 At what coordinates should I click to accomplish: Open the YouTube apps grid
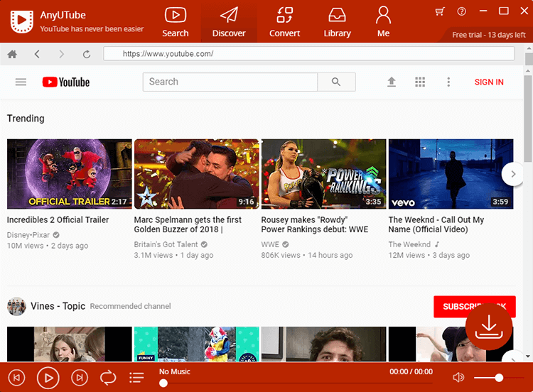pyautogui.click(x=420, y=82)
